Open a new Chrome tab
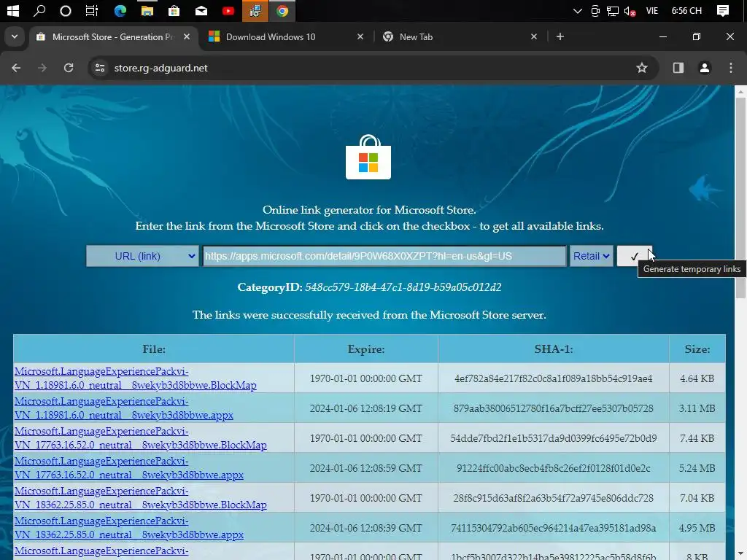 point(560,36)
